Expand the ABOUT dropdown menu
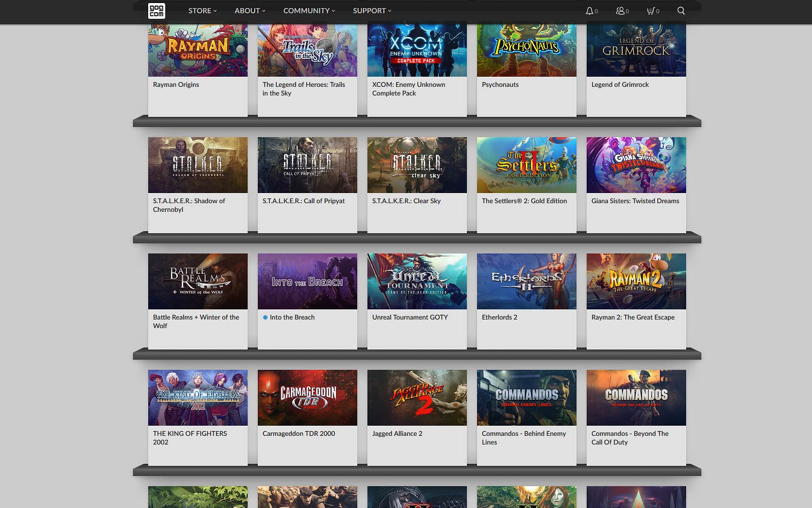Image resolution: width=812 pixels, height=508 pixels. [250, 11]
